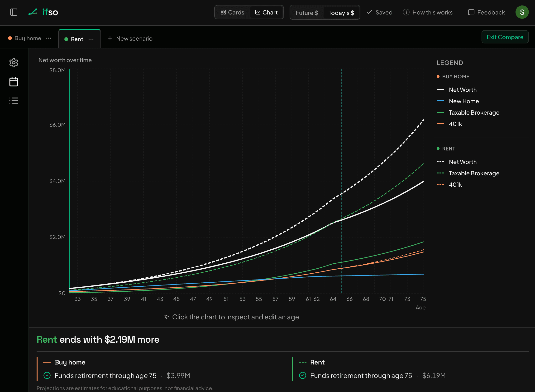Click the user avatar S
The width and height of the screenshot is (535, 392).
522,12
